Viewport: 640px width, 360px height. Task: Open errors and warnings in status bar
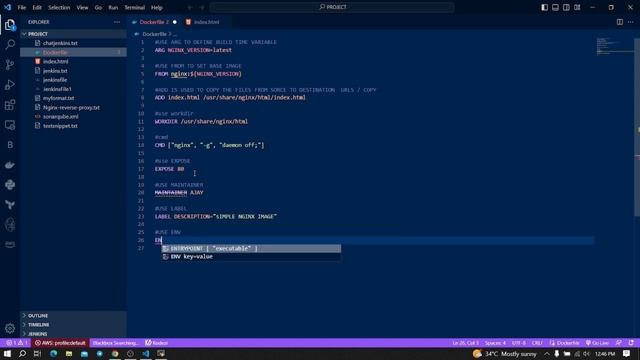pos(17,343)
